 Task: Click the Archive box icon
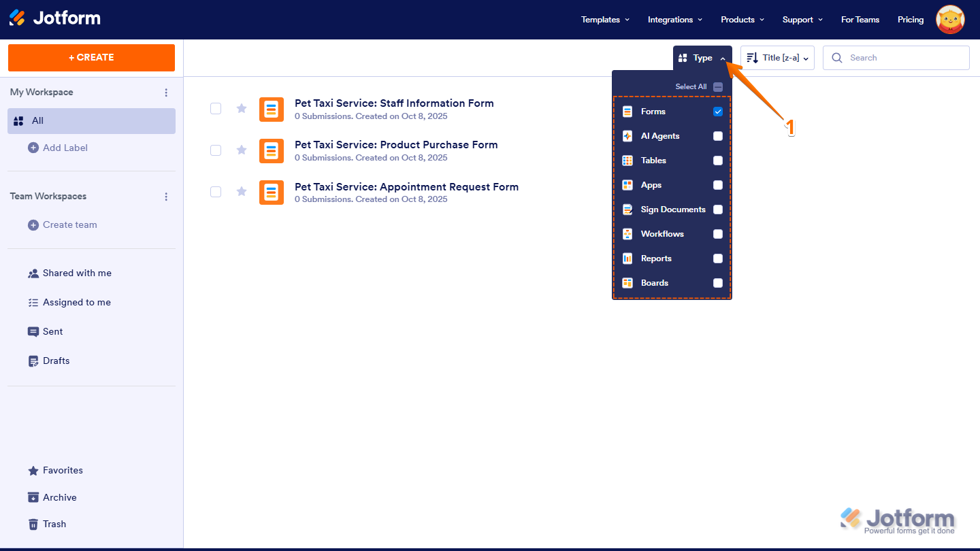[x=33, y=497]
